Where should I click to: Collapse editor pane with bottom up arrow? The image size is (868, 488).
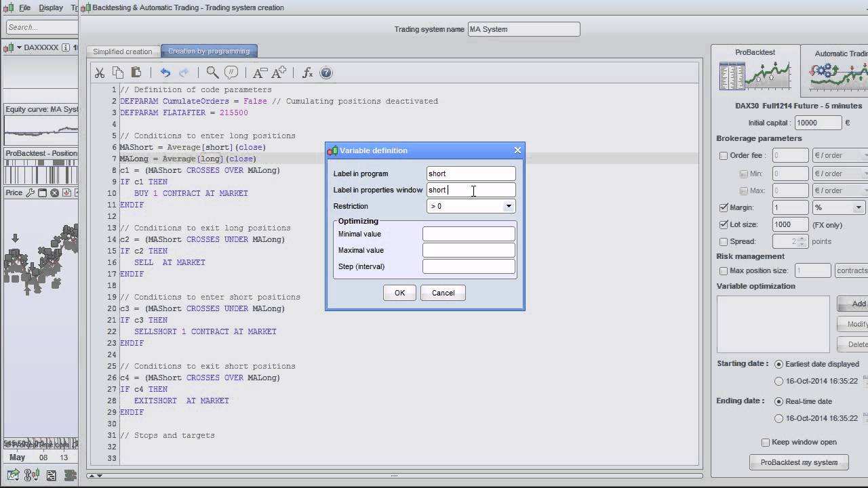point(90,476)
